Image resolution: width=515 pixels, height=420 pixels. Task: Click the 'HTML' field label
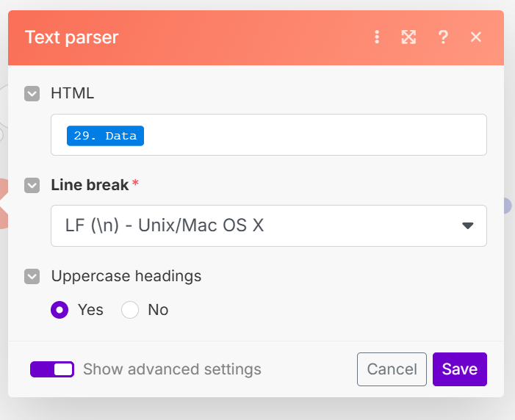pos(73,93)
